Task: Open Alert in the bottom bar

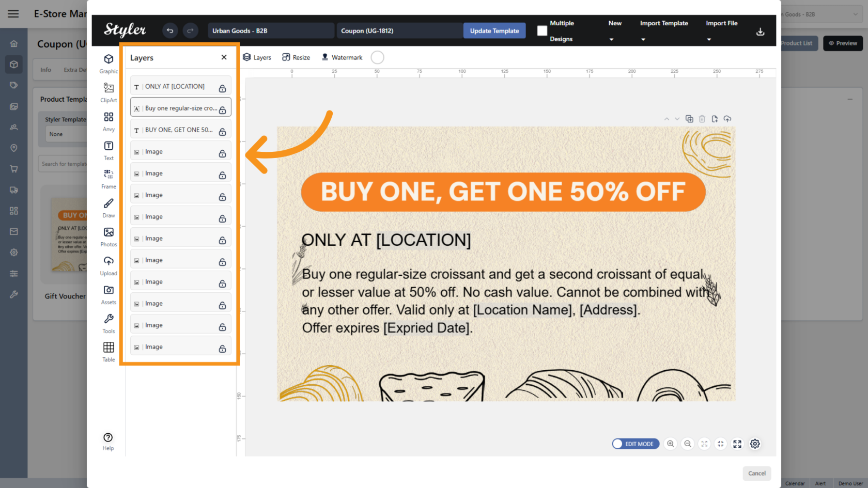Action: coord(820,483)
